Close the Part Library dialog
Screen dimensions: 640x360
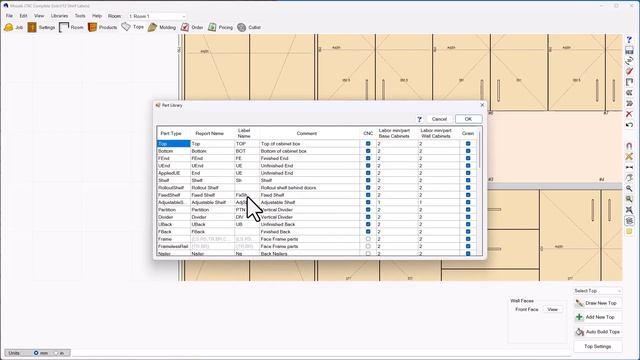(482, 105)
